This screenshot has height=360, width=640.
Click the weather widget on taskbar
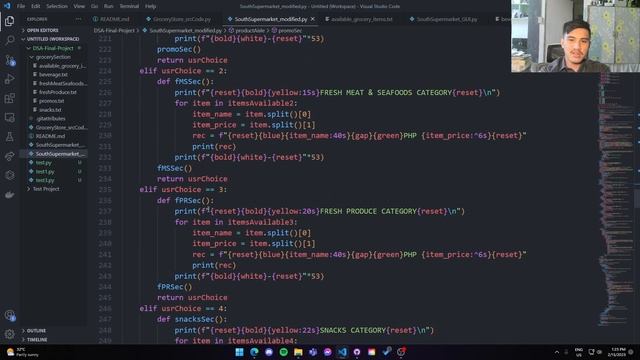(23, 352)
